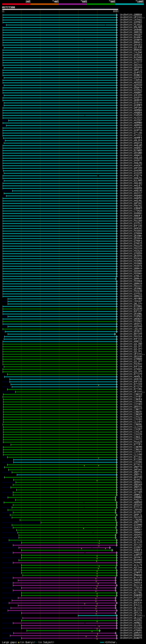Select the UniRef100_A7R909 label
Screen dimensions: 146x644
131,60
